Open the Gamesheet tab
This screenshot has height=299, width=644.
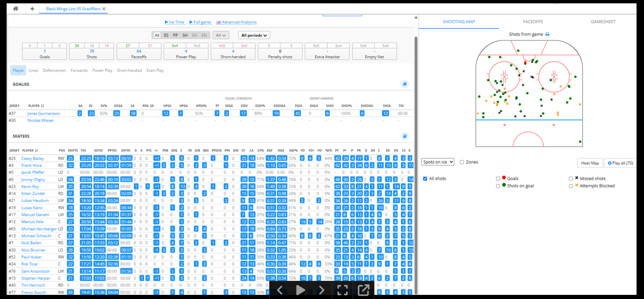tap(603, 22)
